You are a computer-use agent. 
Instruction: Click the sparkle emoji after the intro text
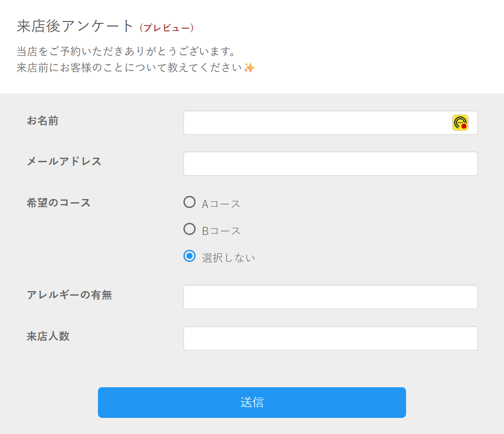tap(249, 68)
